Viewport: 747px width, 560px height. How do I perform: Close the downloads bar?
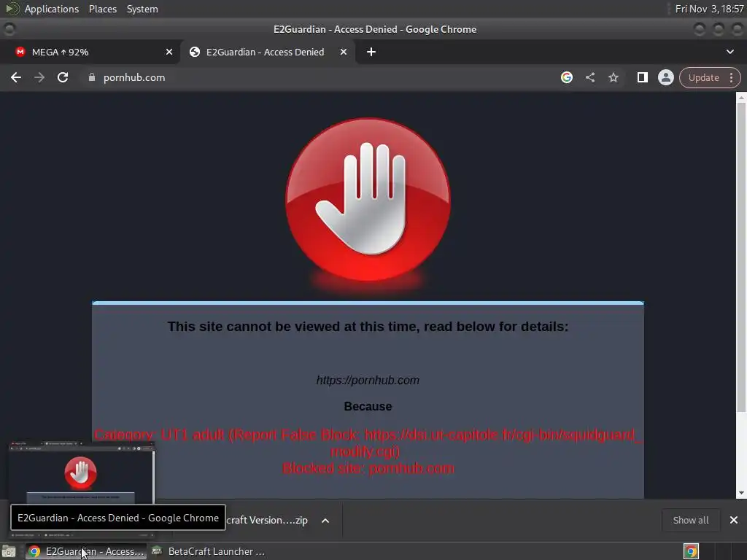pyautogui.click(x=734, y=520)
